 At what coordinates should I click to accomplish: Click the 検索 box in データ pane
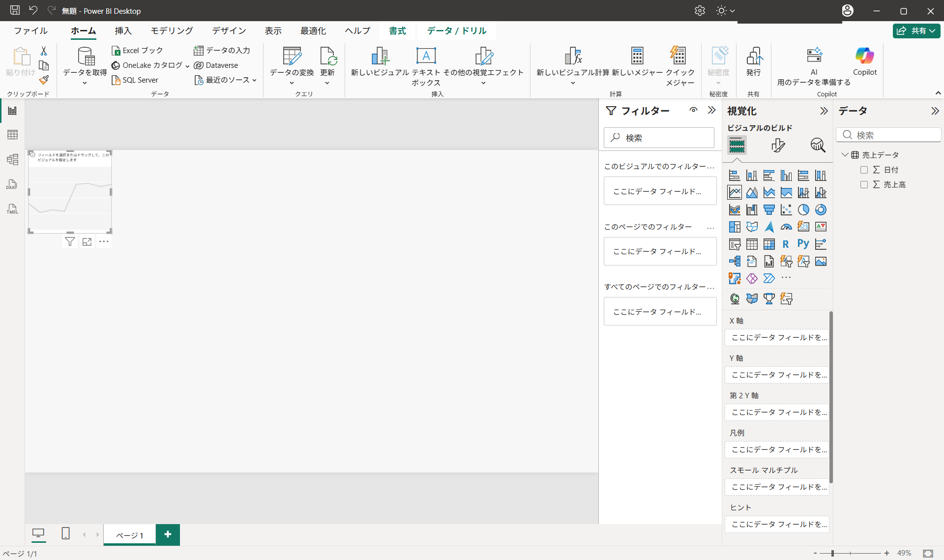(888, 135)
